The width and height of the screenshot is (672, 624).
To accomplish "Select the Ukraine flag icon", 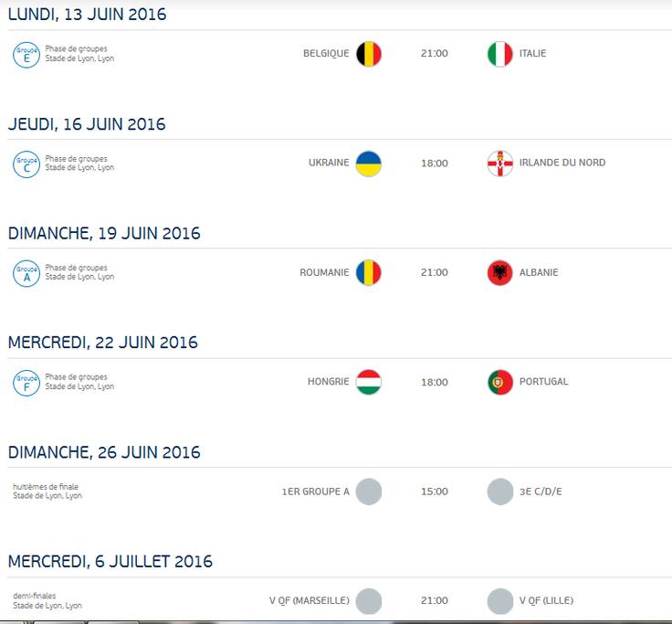I will (369, 164).
